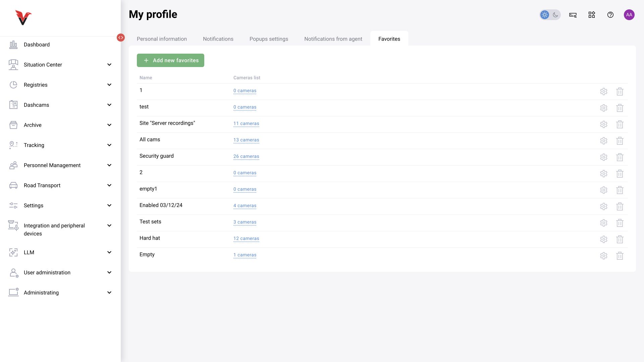Viewport: 644px width, 362px height.
Task: Open the search-by-plate icon in header
Action: point(573,15)
